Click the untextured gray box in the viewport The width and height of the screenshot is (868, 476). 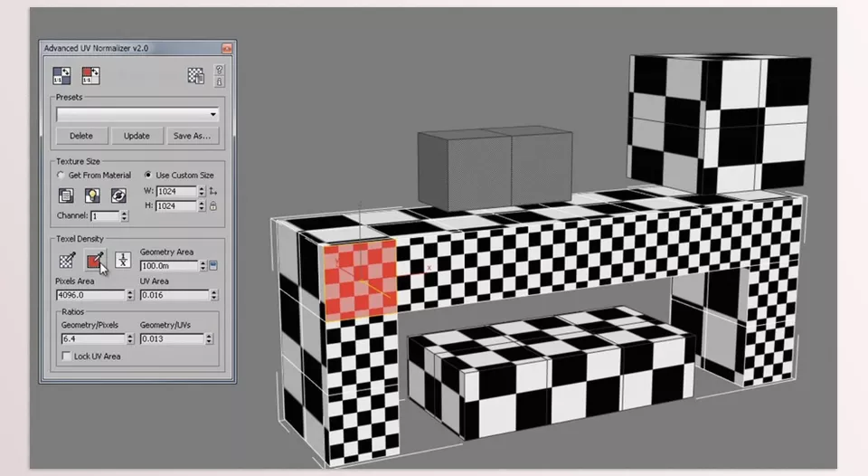click(x=495, y=169)
